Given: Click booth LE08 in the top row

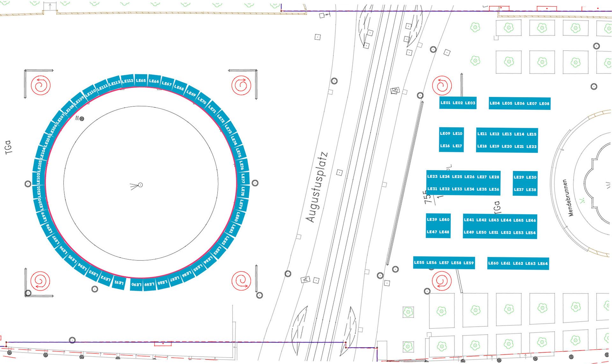Looking at the screenshot, I should pos(544,104).
